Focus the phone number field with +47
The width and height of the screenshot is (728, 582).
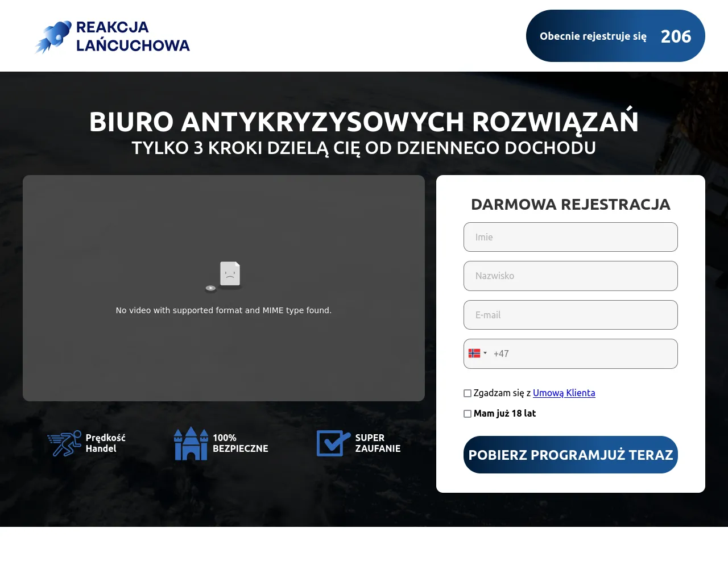[570, 354]
